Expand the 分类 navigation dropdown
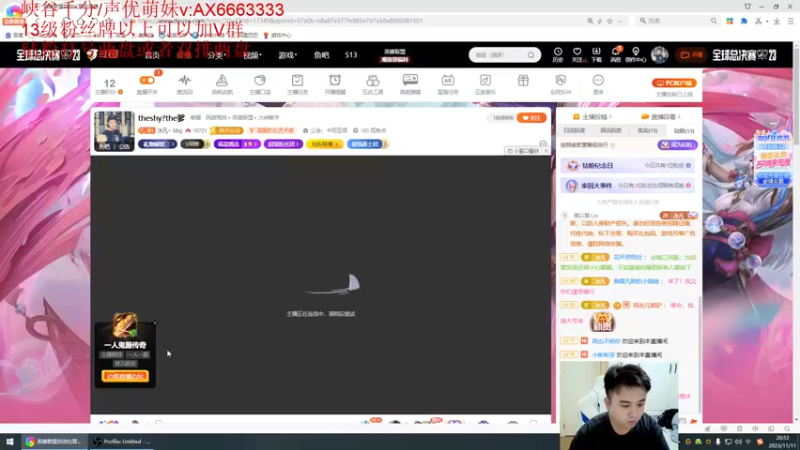Viewport: 800px width, 450px height. point(216,55)
